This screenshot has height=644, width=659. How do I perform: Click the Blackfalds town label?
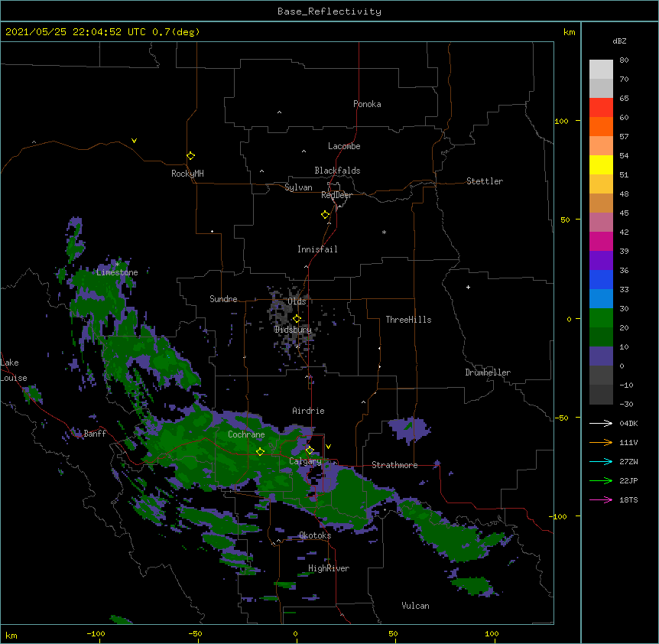(x=337, y=171)
